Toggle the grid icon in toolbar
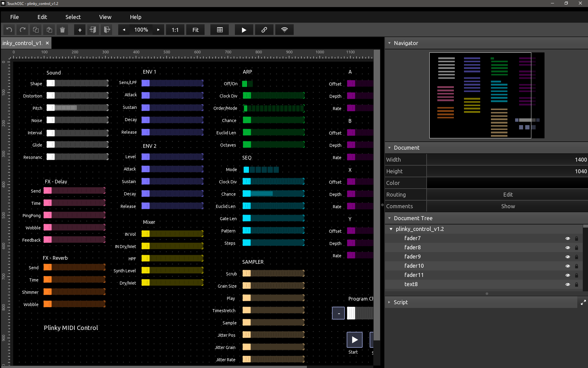This screenshot has height=368, width=588. coord(220,30)
